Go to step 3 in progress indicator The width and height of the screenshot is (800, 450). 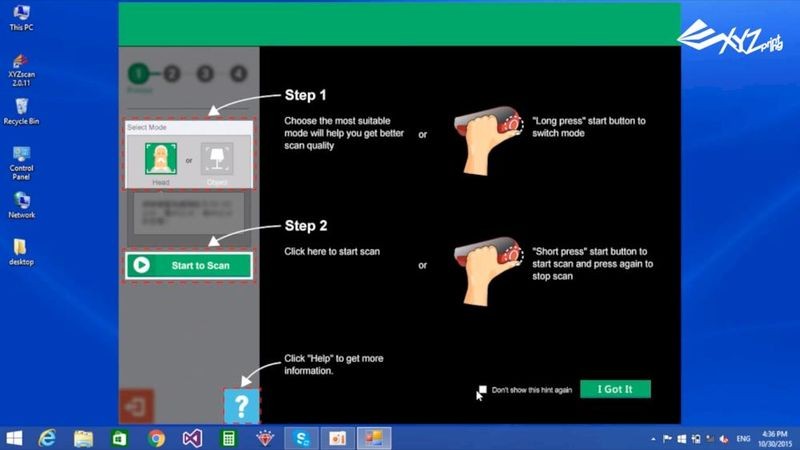click(x=205, y=73)
